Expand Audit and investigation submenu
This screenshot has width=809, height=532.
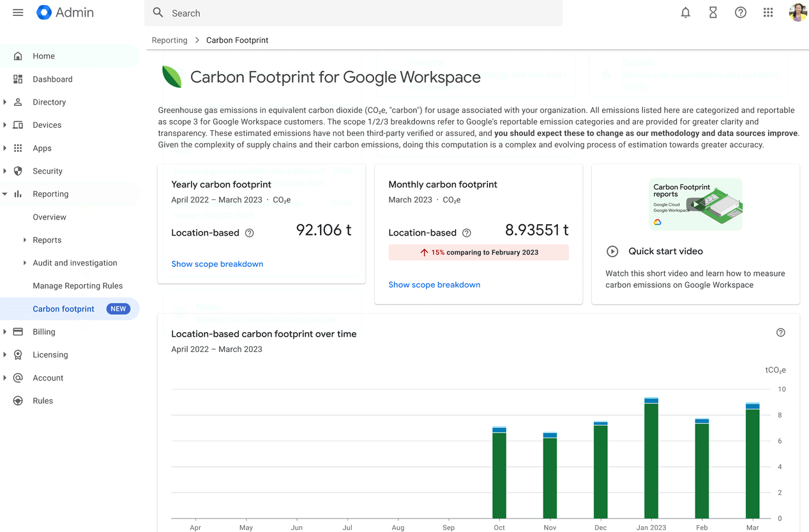coord(25,263)
